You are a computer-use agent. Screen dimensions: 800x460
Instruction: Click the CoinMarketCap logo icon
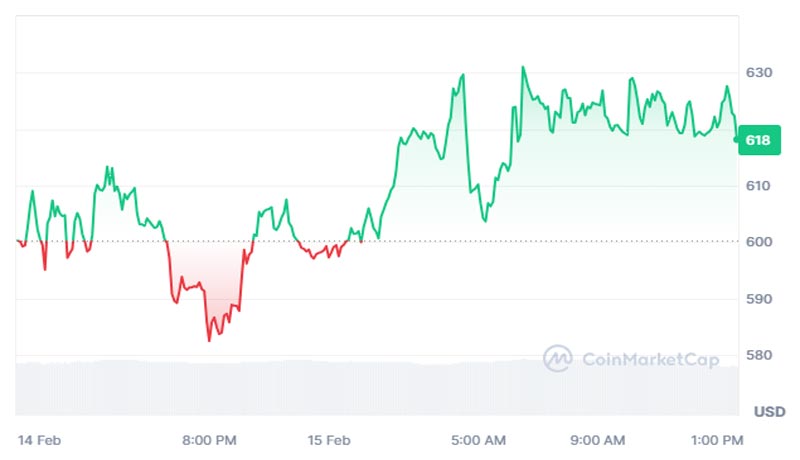pos(557,358)
